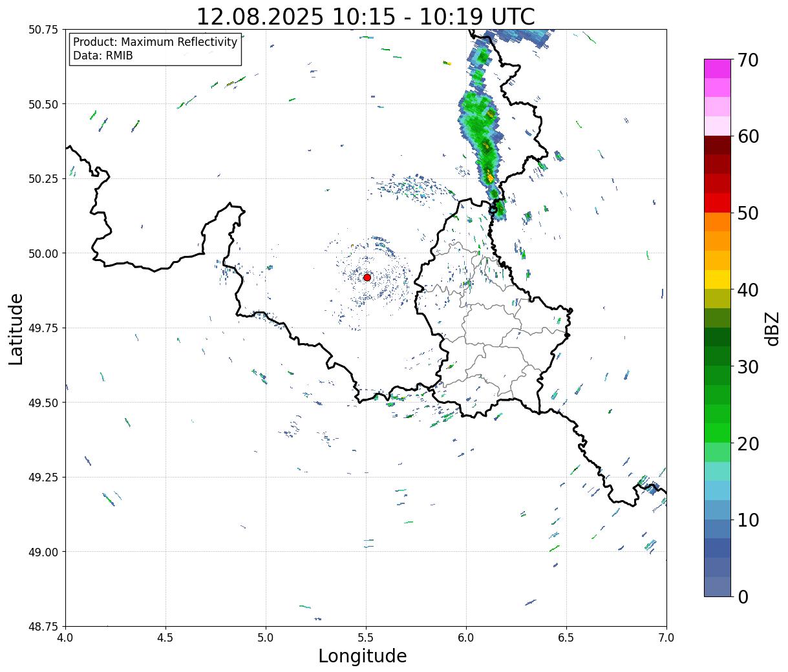Click the longitude tick label 5.0
The image size is (788, 672).
[266, 638]
